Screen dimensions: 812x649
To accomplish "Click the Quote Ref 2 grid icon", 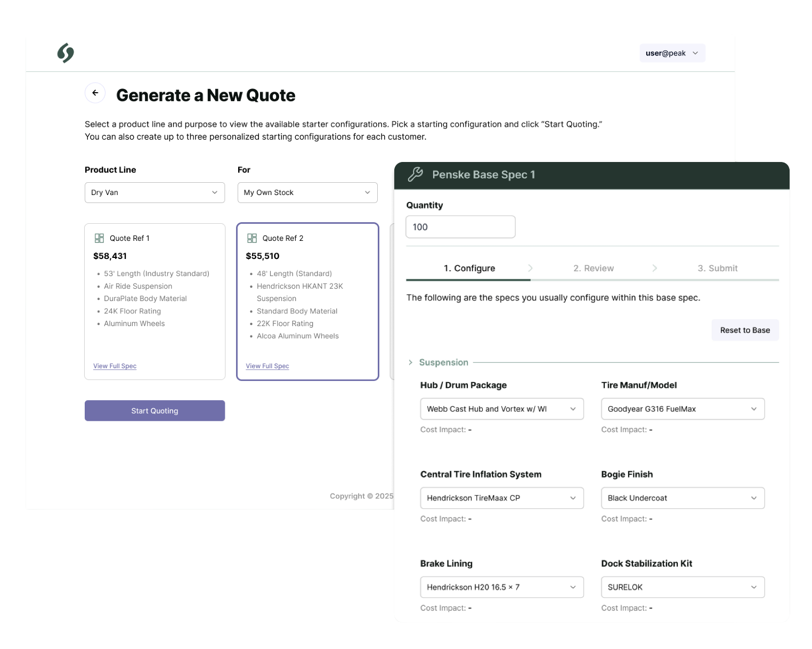I will click(252, 238).
